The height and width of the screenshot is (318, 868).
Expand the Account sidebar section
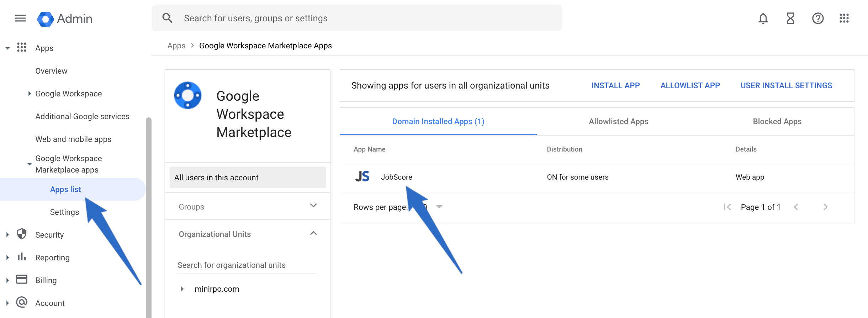(x=7, y=303)
